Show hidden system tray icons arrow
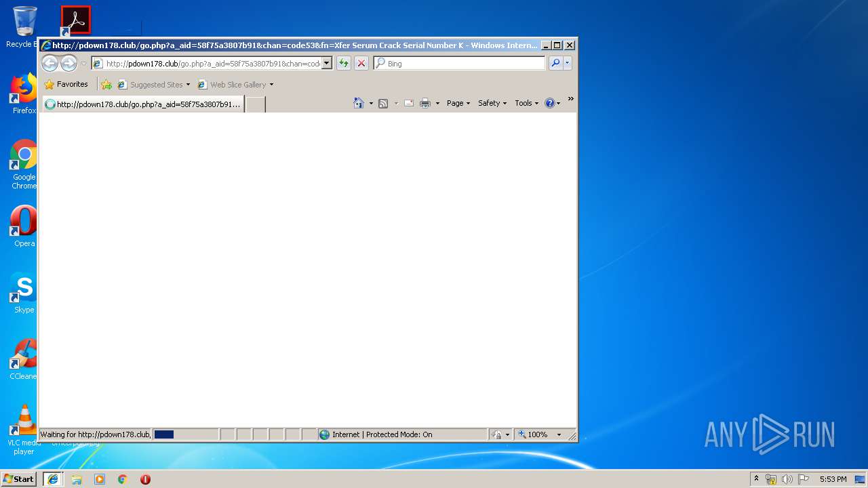The image size is (868, 488). coord(757,479)
